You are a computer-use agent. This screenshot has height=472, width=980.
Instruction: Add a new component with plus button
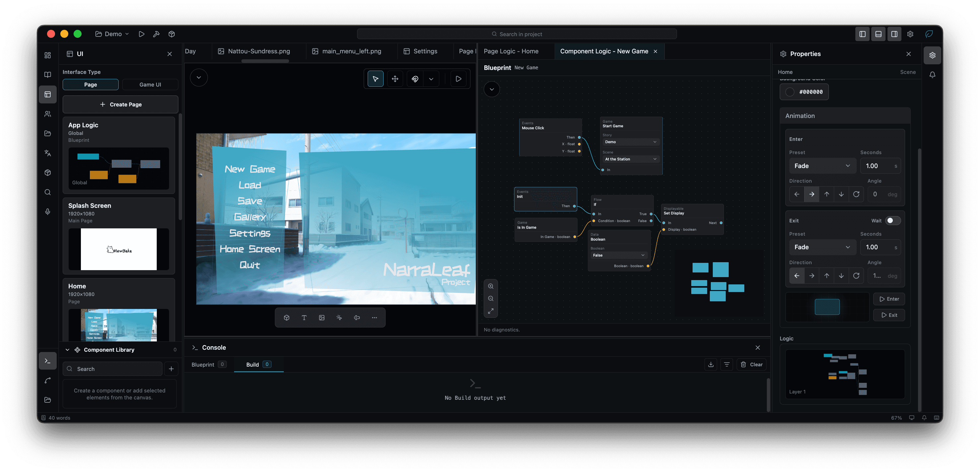(171, 369)
